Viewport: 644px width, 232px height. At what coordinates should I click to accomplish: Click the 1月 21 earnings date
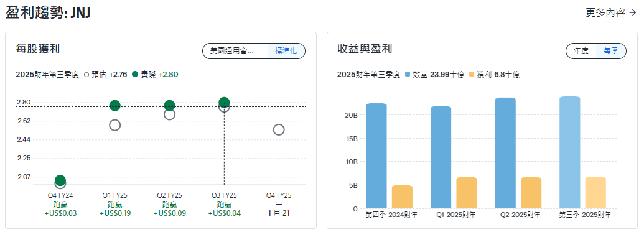[x=279, y=213]
